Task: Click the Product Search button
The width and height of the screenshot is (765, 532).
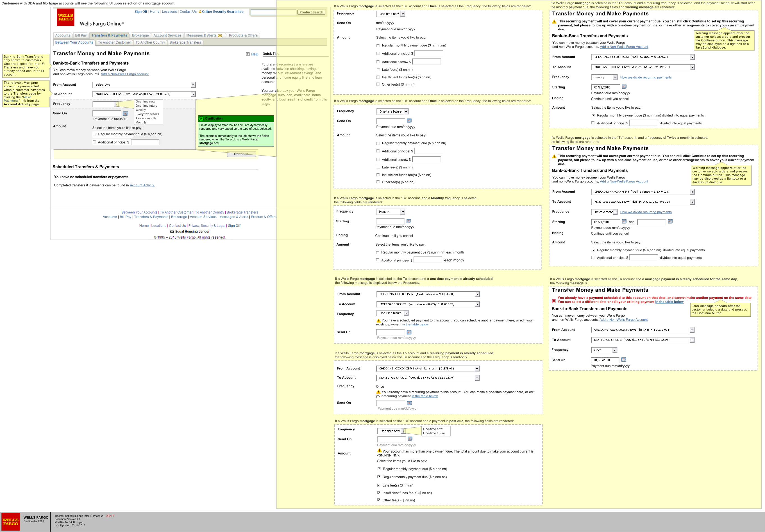Action: coord(311,12)
